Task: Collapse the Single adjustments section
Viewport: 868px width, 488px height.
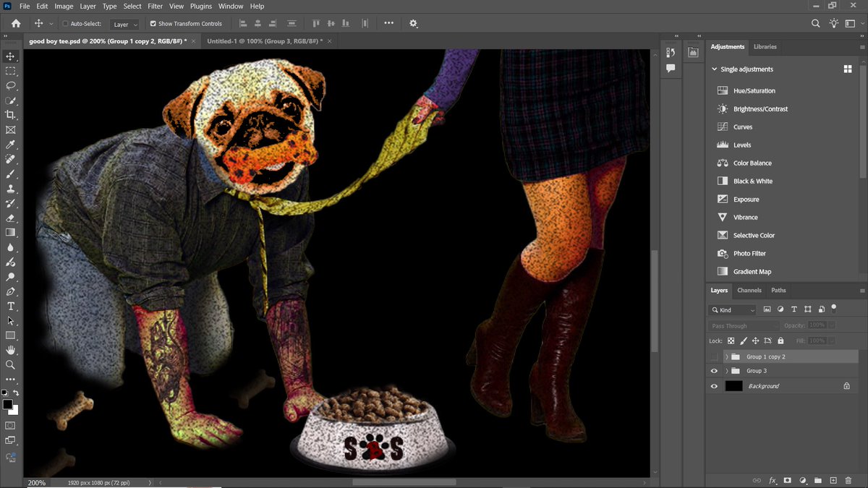Action: tap(715, 69)
